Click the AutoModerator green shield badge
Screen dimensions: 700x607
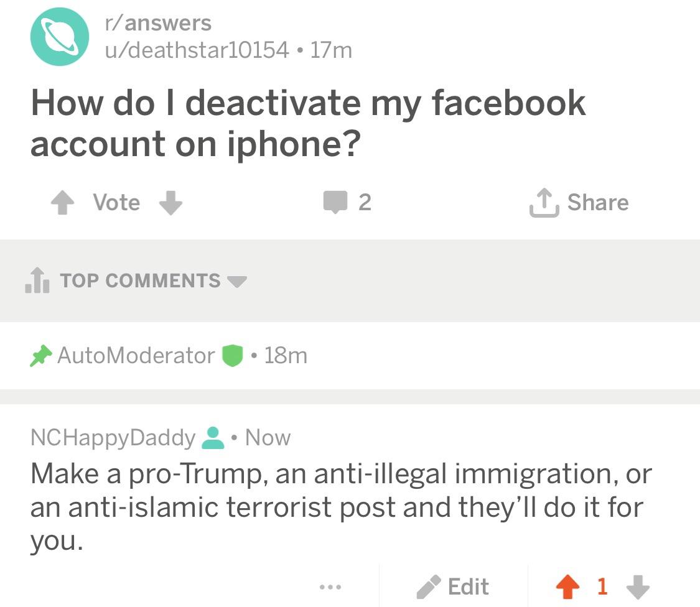tap(232, 356)
